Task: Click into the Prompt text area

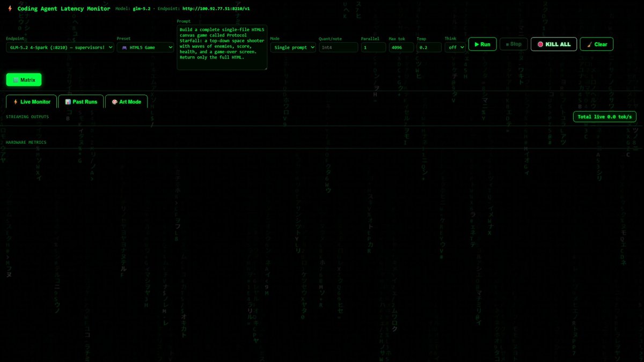Action: 222,47
